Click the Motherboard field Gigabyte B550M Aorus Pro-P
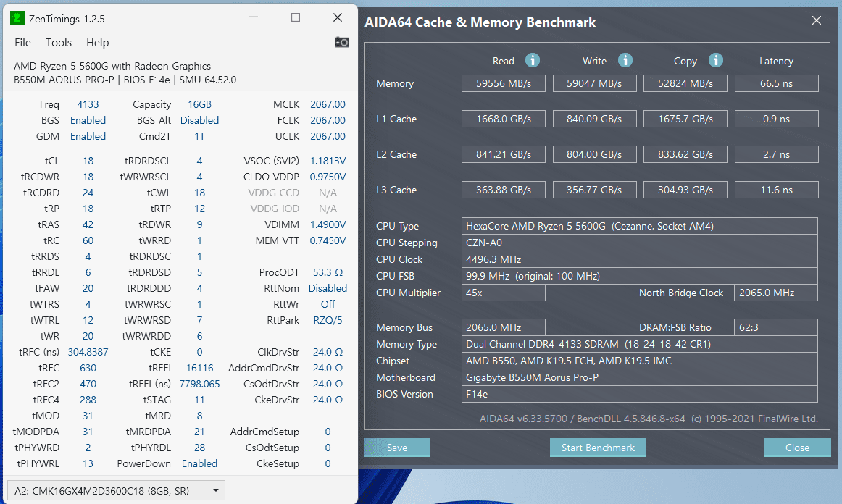 click(x=640, y=377)
